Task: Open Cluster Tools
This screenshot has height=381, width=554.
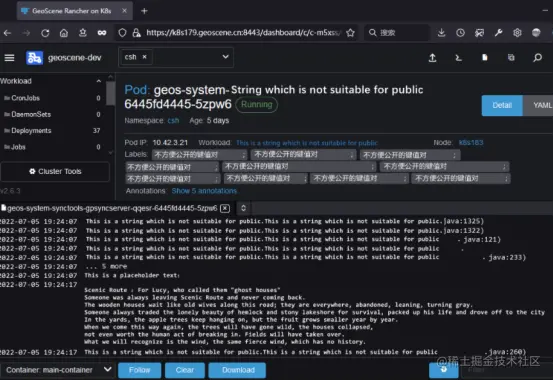Action: [x=55, y=171]
